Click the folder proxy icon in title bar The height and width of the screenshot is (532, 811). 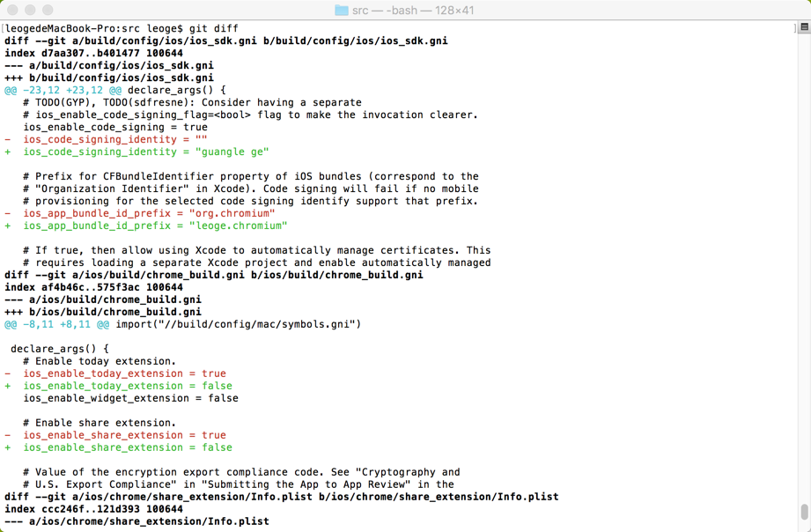(x=342, y=10)
